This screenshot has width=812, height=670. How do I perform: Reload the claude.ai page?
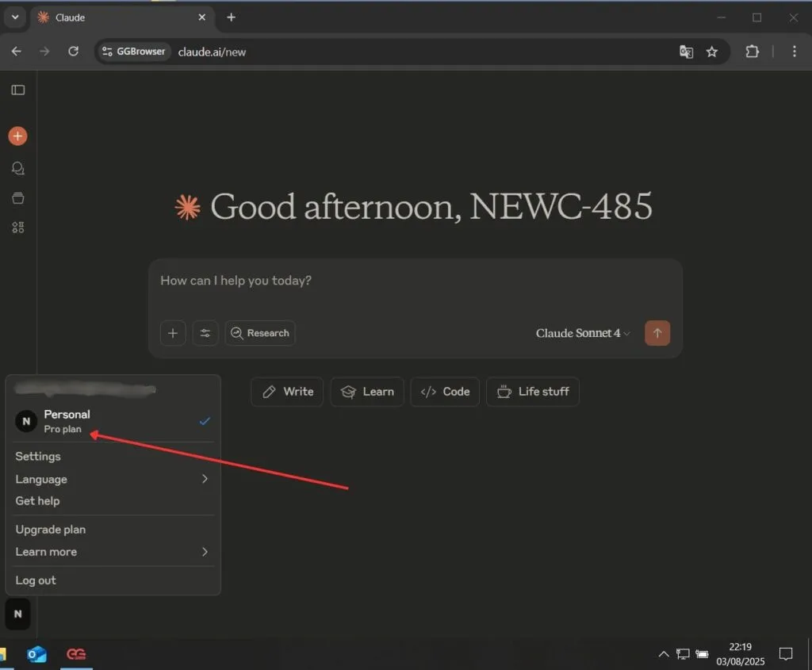74,52
